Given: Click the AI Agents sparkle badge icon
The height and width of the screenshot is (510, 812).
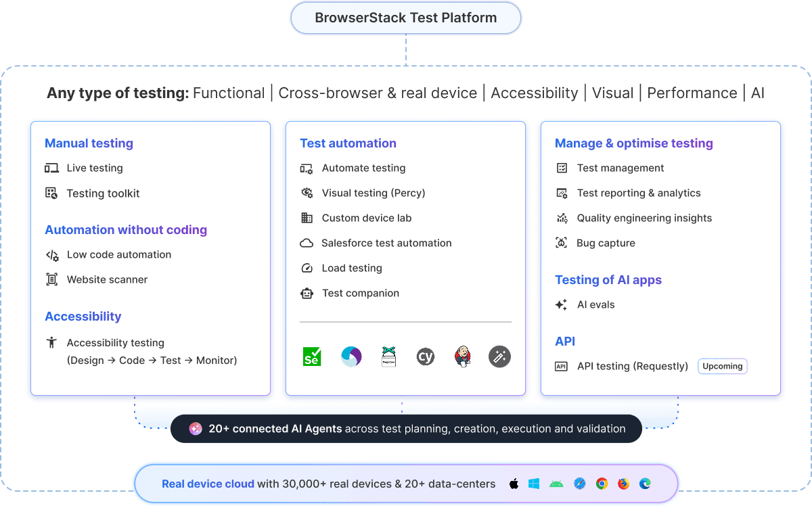Looking at the screenshot, I should pyautogui.click(x=195, y=428).
